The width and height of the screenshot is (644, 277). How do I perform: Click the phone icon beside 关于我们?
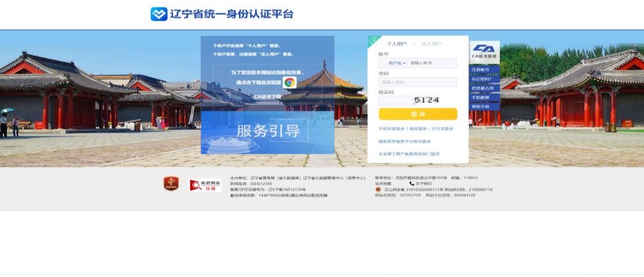tap(412, 184)
